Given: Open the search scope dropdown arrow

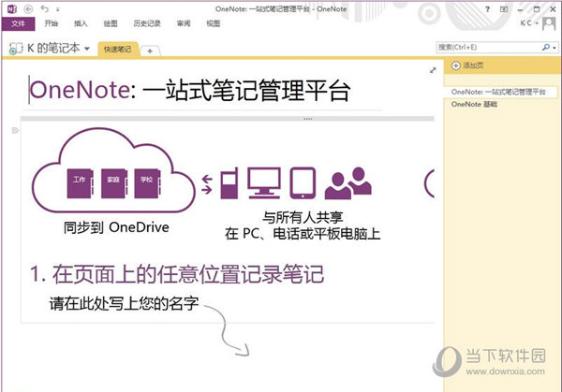Looking at the screenshot, I should [x=555, y=48].
